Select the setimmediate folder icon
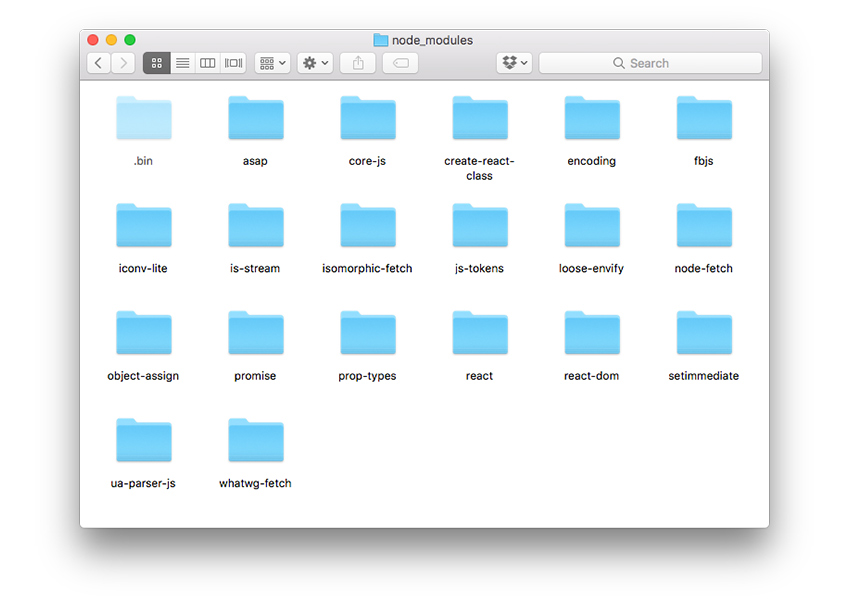This screenshot has height=602, width=850. click(704, 333)
